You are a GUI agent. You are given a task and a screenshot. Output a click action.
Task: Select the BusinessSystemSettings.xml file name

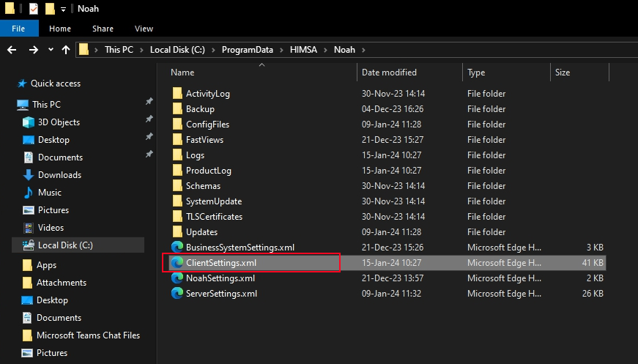tap(240, 248)
